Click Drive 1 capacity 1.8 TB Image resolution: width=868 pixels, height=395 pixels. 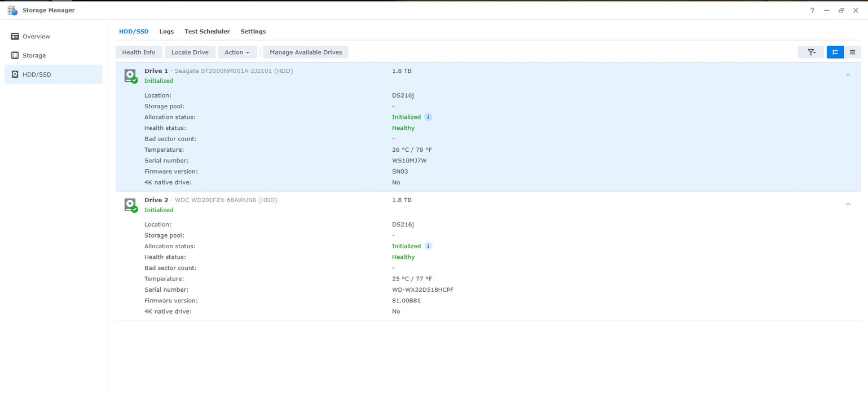[x=402, y=71]
